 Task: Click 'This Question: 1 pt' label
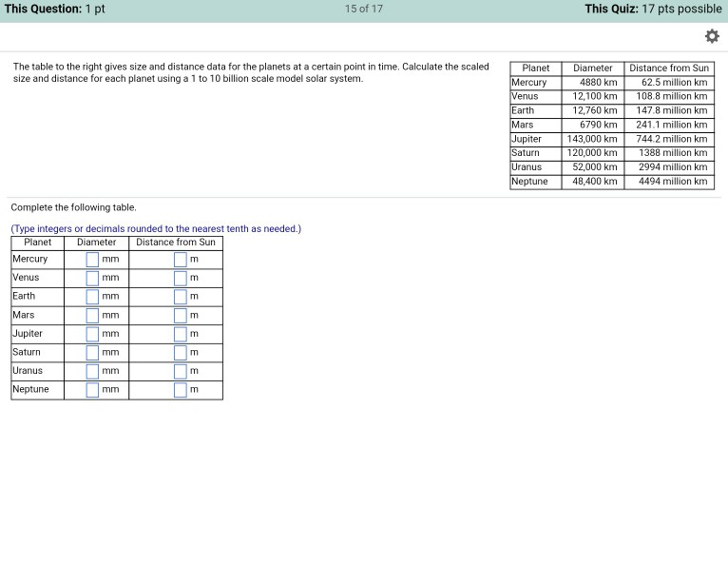pyautogui.click(x=55, y=9)
